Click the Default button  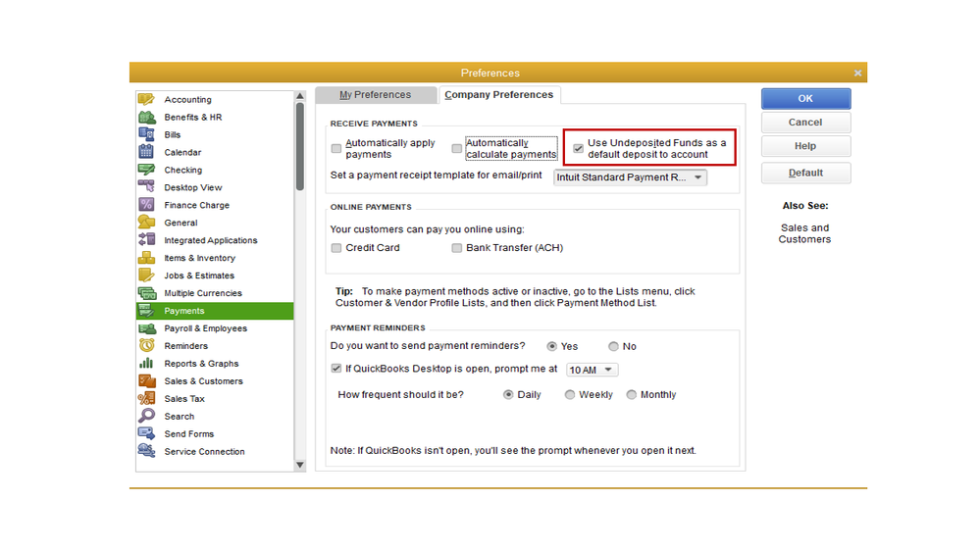805,174
